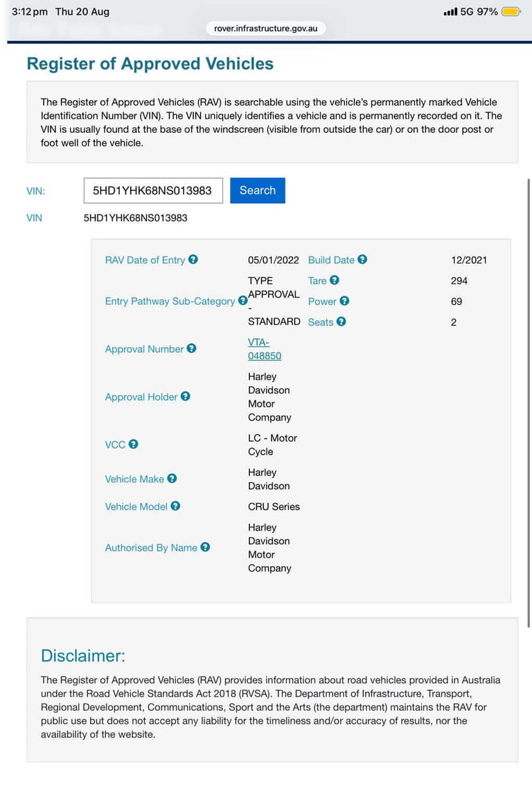Viewport: 532px width, 810px height.
Task: Open help icon beside RAV Date of Entry
Action: (193, 259)
